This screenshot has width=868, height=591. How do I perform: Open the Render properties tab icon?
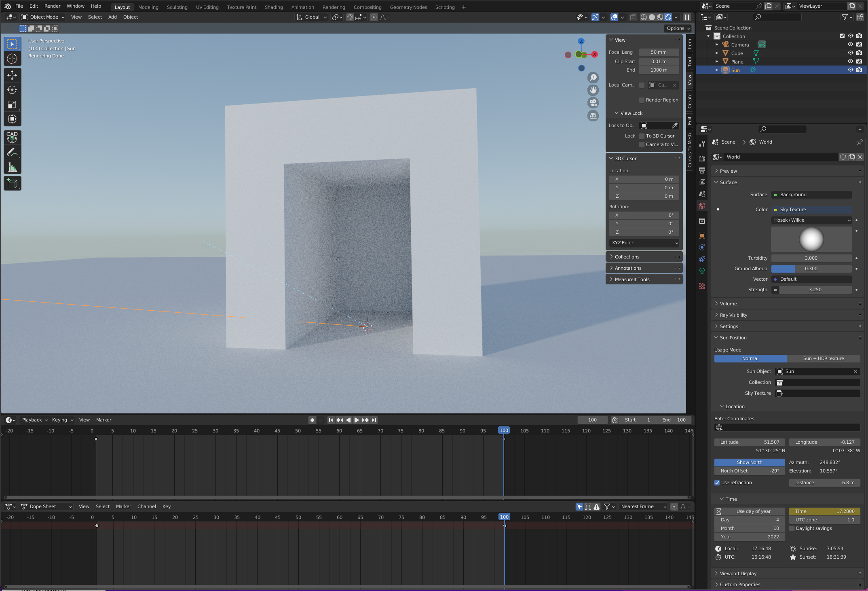point(702,159)
